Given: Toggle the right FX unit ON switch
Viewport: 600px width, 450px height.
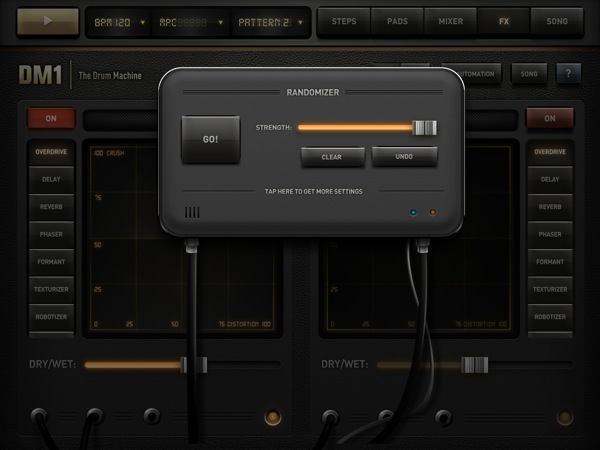Looking at the screenshot, I should [550, 118].
